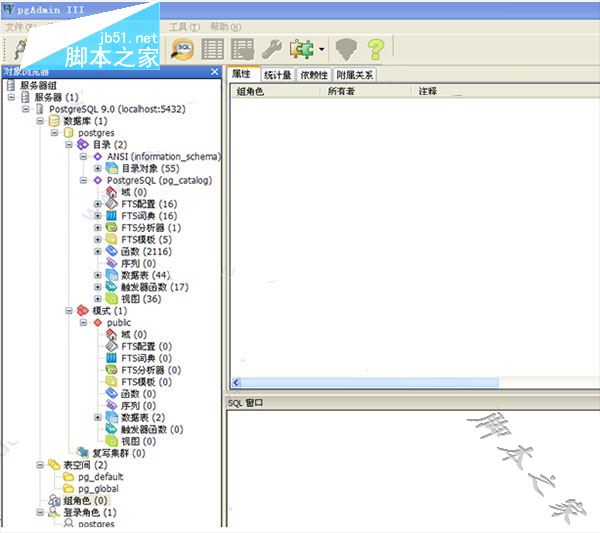
Task: Select 复写集群 (0) icon
Action: (x=83, y=453)
